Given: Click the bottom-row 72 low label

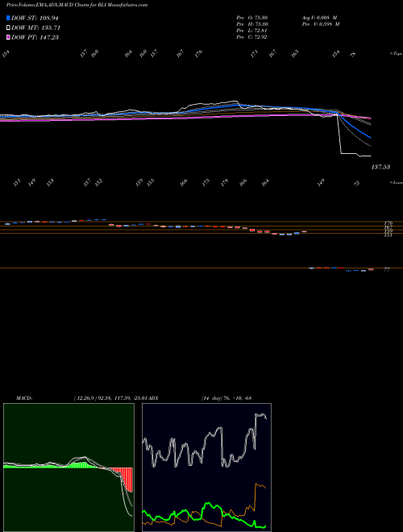Looking at the screenshot, I should [356, 183].
